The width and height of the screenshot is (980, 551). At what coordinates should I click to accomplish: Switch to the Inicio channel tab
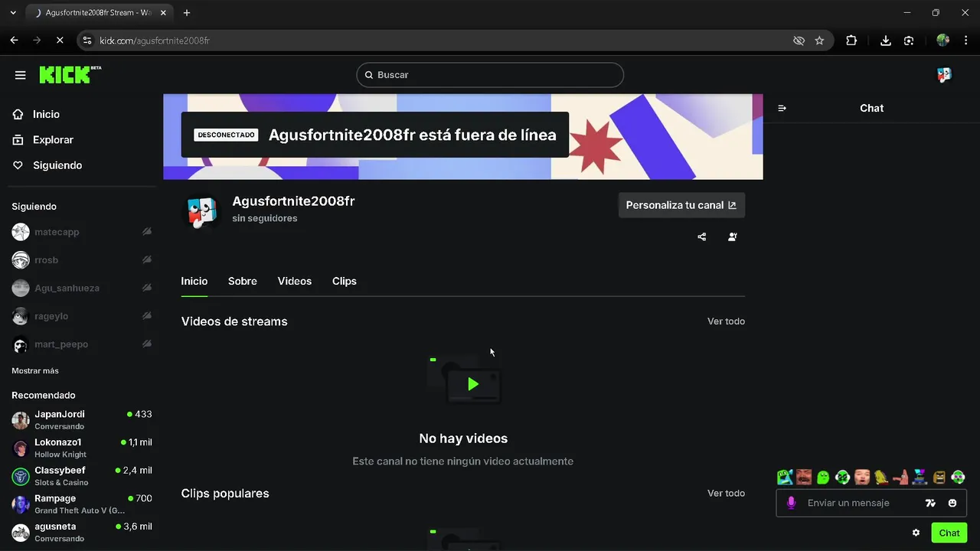point(194,282)
